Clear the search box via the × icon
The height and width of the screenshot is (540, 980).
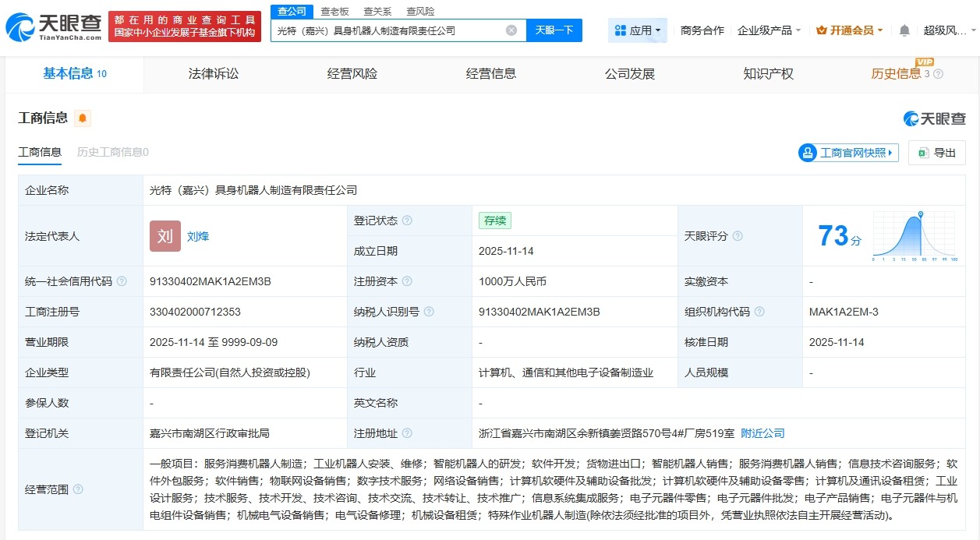[511, 30]
